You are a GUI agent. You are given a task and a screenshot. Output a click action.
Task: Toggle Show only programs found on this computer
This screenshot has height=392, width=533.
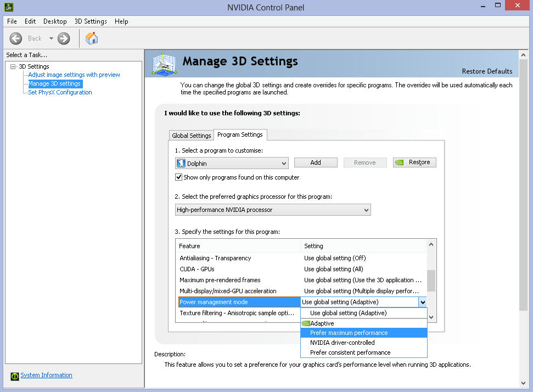[178, 177]
